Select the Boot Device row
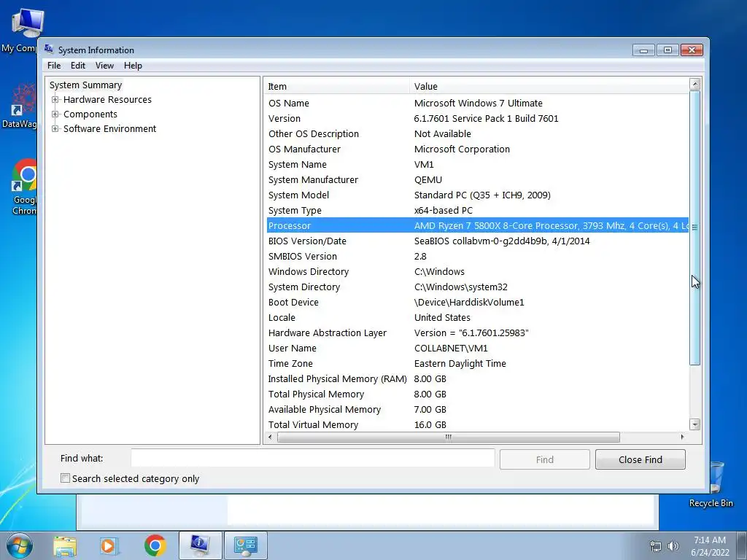Screen dimensions: 747x560 [477, 303]
